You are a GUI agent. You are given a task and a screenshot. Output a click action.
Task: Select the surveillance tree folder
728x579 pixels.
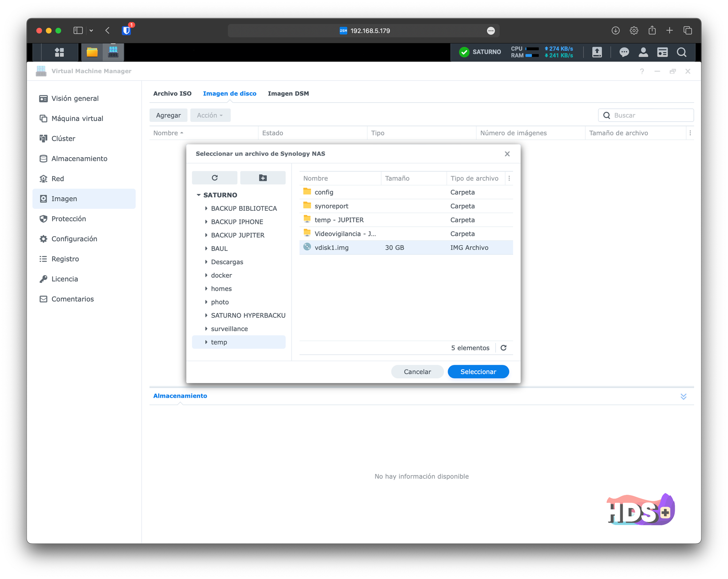point(239,329)
